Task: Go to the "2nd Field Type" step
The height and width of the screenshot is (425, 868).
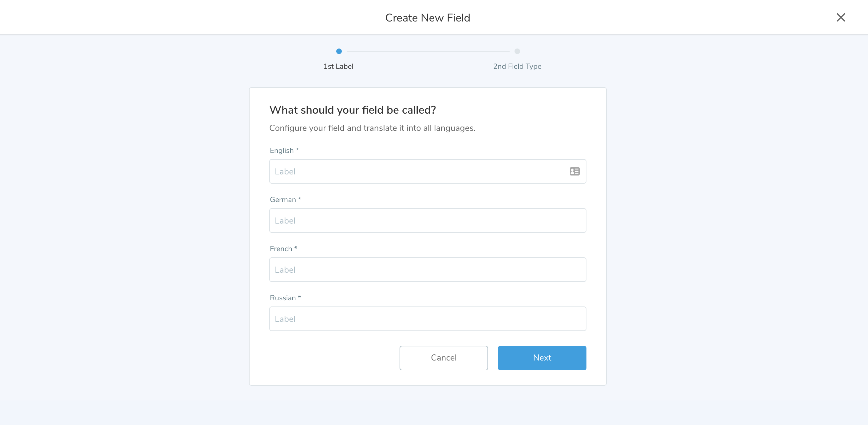Action: [517, 66]
